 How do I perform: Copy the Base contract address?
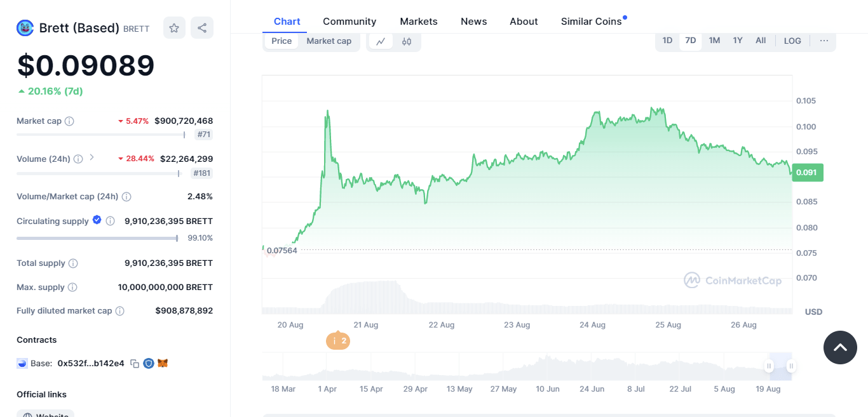coord(135,364)
